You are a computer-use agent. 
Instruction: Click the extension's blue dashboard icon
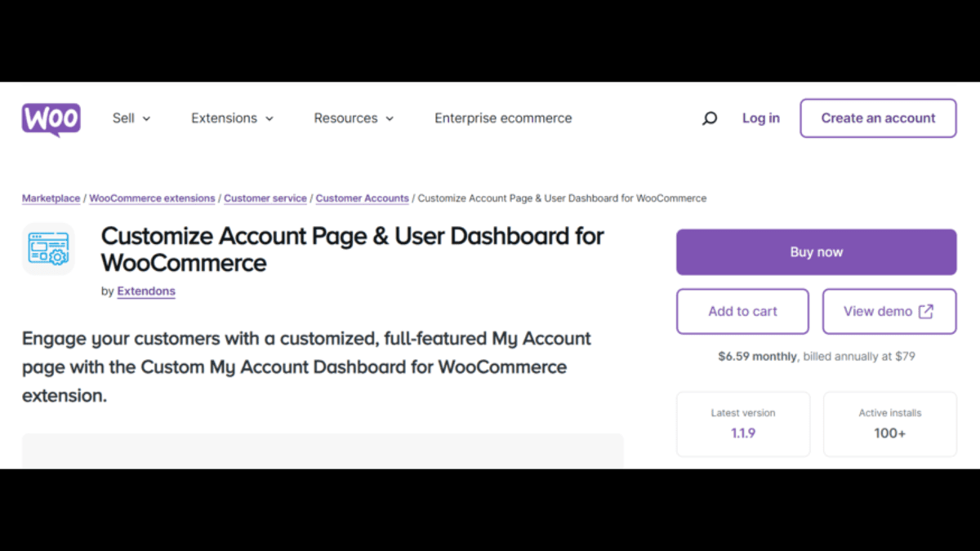(48, 249)
